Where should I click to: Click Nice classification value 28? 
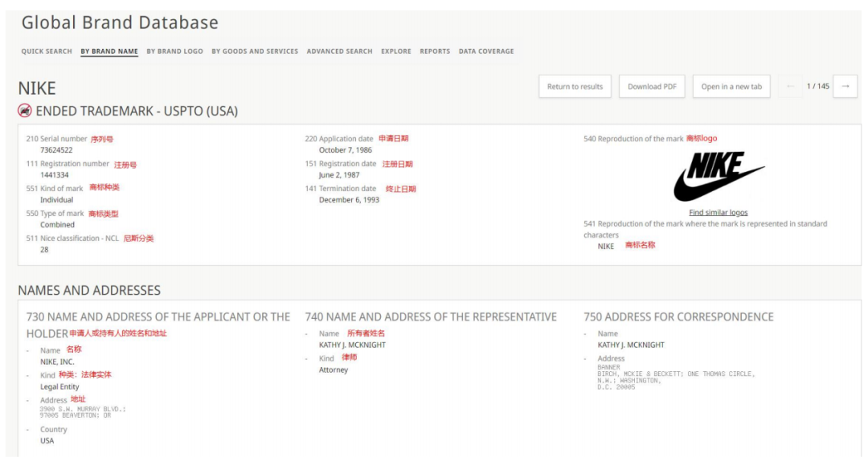pyautogui.click(x=44, y=250)
